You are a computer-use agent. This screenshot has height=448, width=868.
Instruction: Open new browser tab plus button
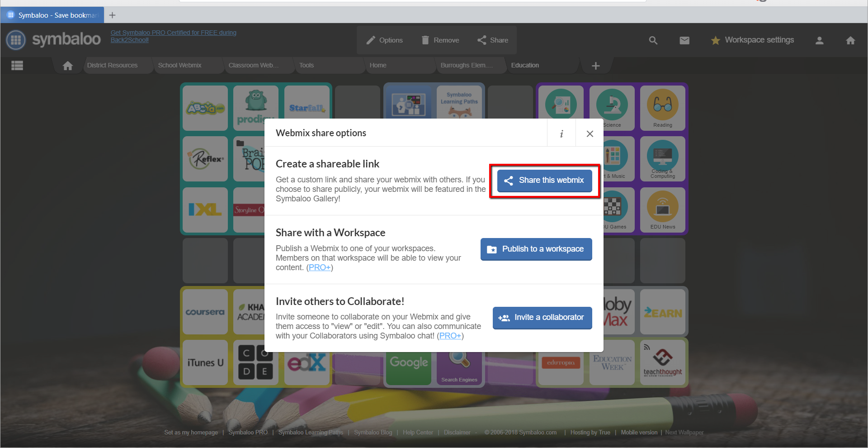point(112,15)
